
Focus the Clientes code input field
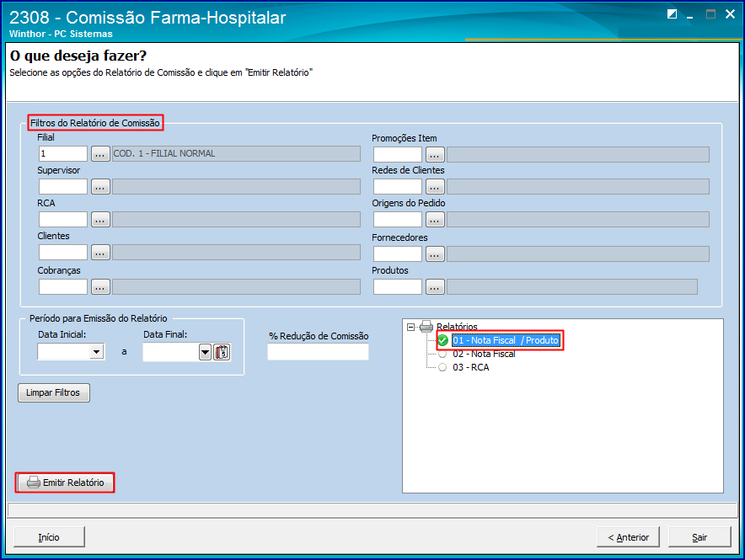click(x=63, y=252)
